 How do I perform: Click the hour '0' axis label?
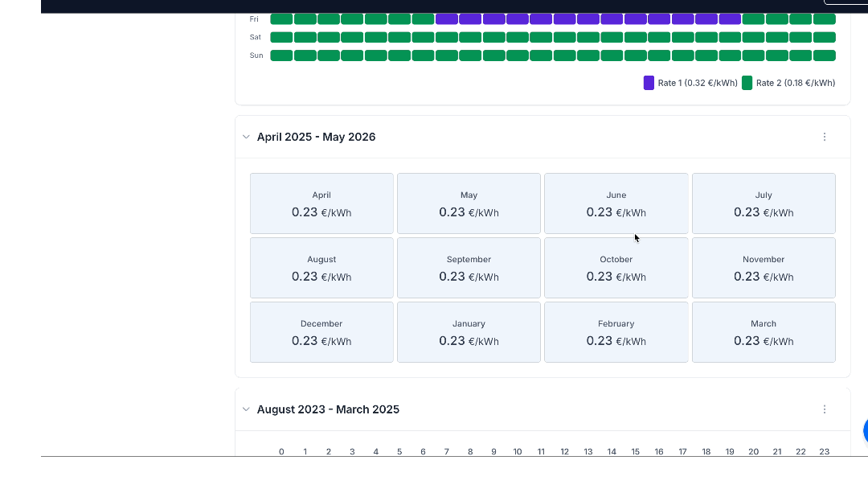(281, 452)
